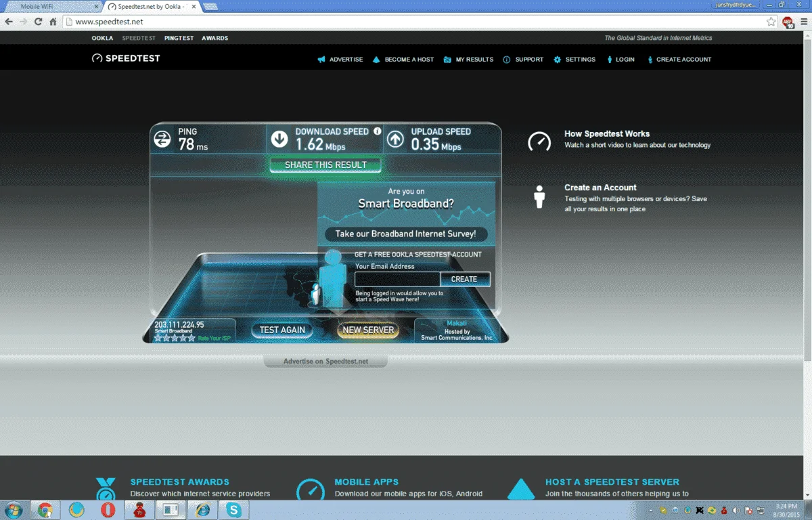Open the AWARDS nav item
812x520 pixels.
(x=215, y=38)
